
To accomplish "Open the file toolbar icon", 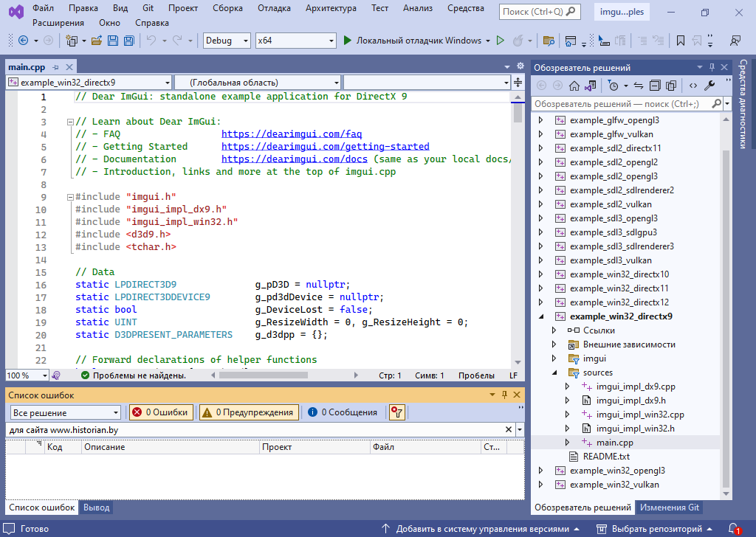I will 97,41.
